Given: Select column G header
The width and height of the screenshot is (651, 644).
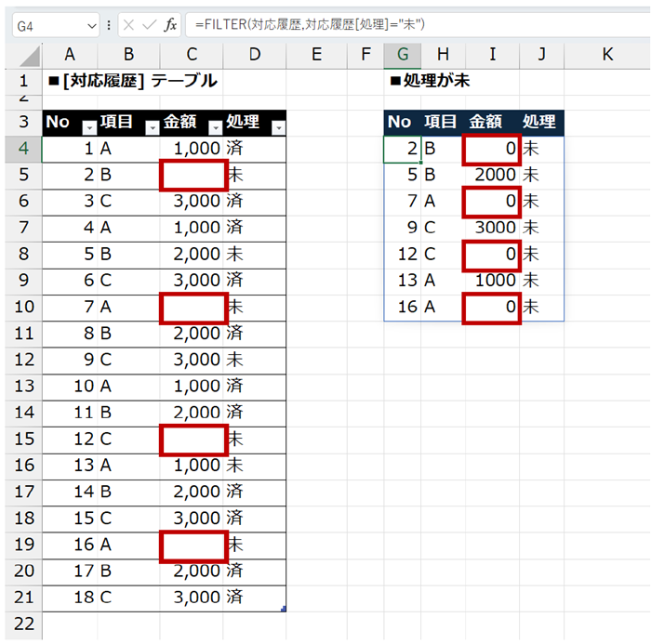Looking at the screenshot, I should [x=402, y=55].
